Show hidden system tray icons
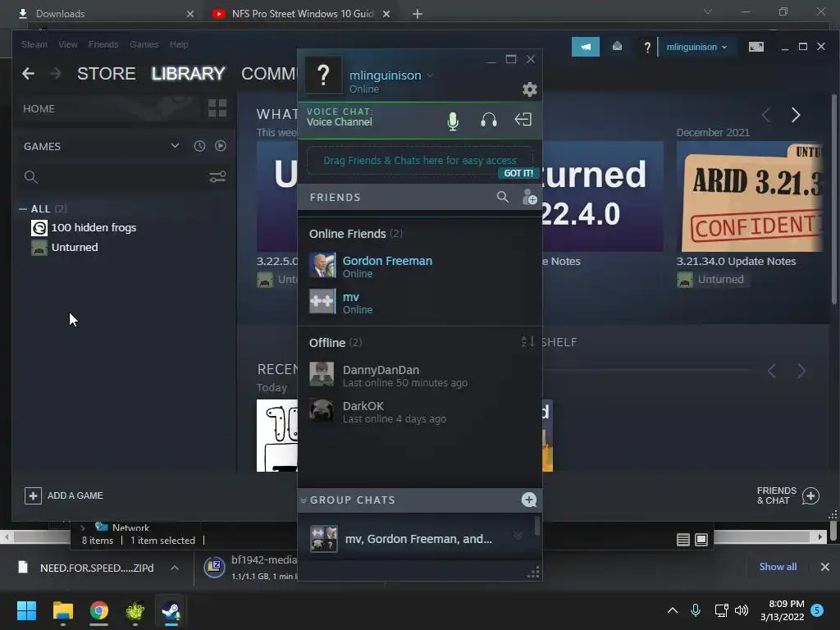This screenshot has height=630, width=840. coord(673,610)
